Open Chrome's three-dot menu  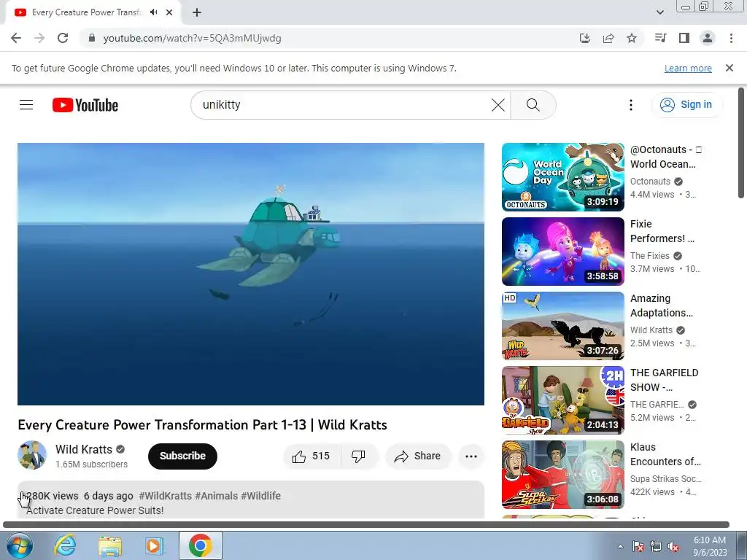coord(731,38)
